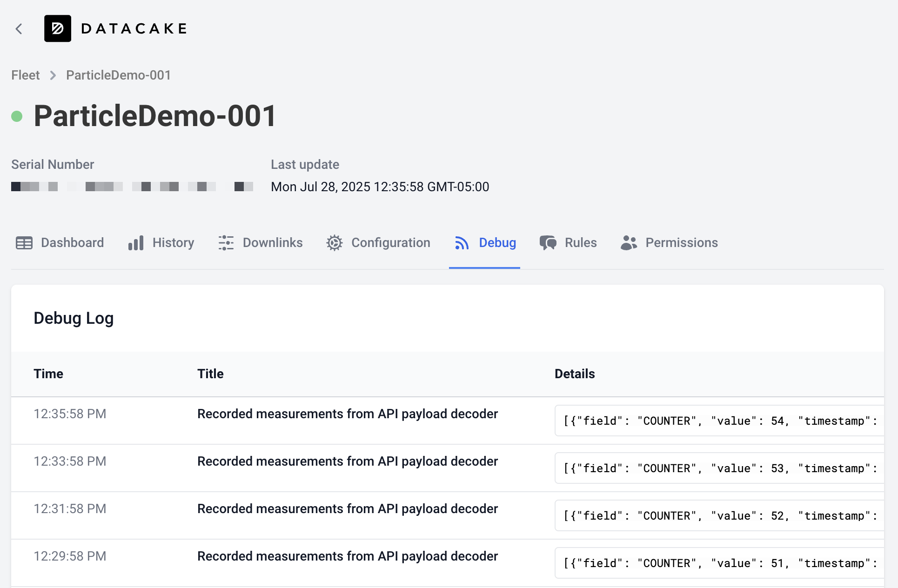
Task: Switch to the Dashboard tab
Action: click(72, 243)
